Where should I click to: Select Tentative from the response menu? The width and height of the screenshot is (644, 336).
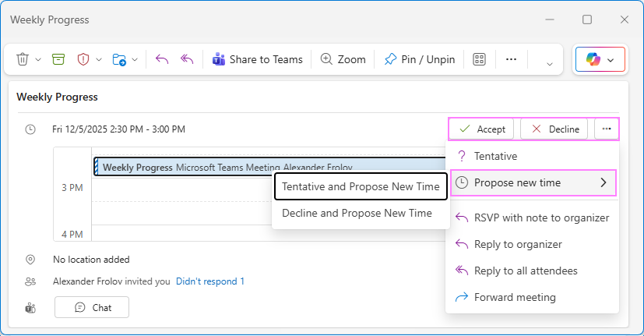(533, 156)
